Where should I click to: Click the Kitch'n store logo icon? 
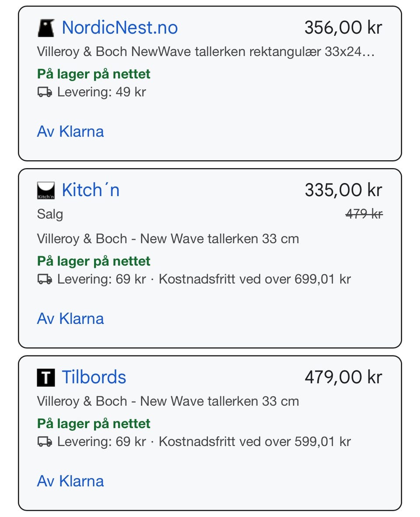click(x=46, y=190)
